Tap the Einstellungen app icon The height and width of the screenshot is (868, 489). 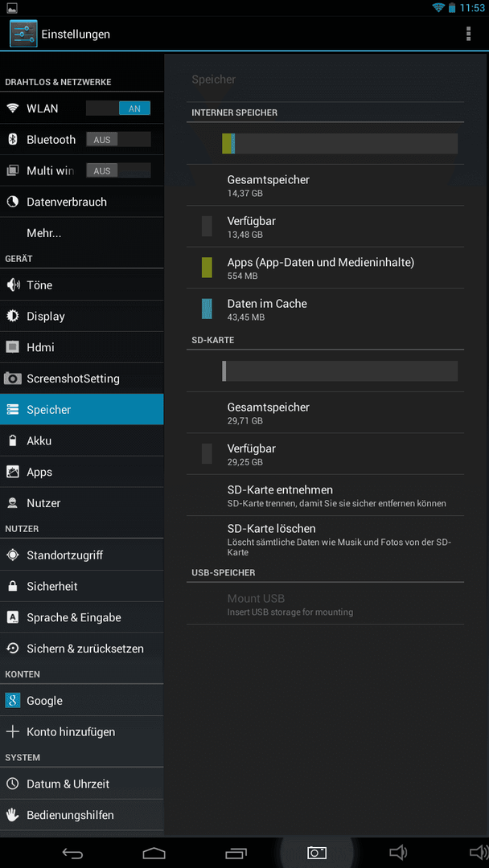(x=23, y=34)
